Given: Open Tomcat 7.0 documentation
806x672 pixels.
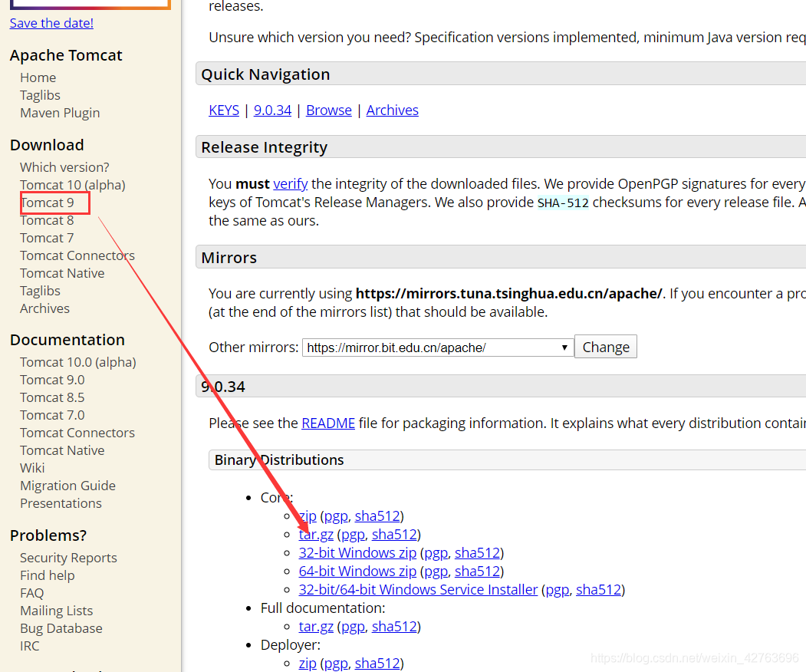Looking at the screenshot, I should click(x=52, y=415).
